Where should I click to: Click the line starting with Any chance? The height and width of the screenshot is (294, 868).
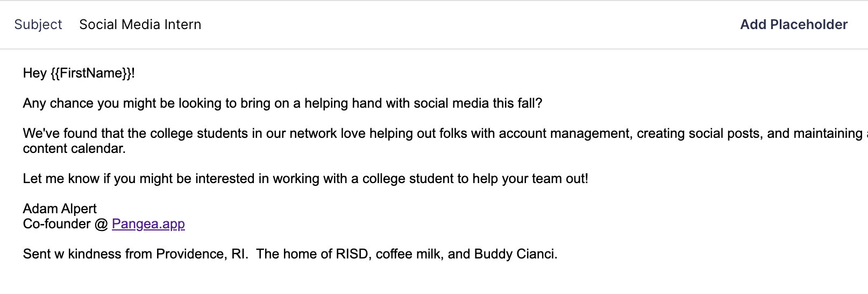[x=161, y=103]
